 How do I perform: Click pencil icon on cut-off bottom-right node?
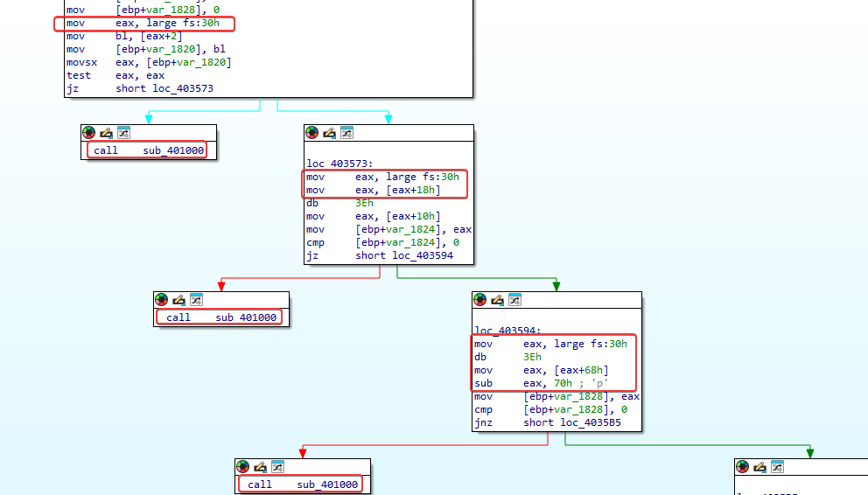coord(760,467)
